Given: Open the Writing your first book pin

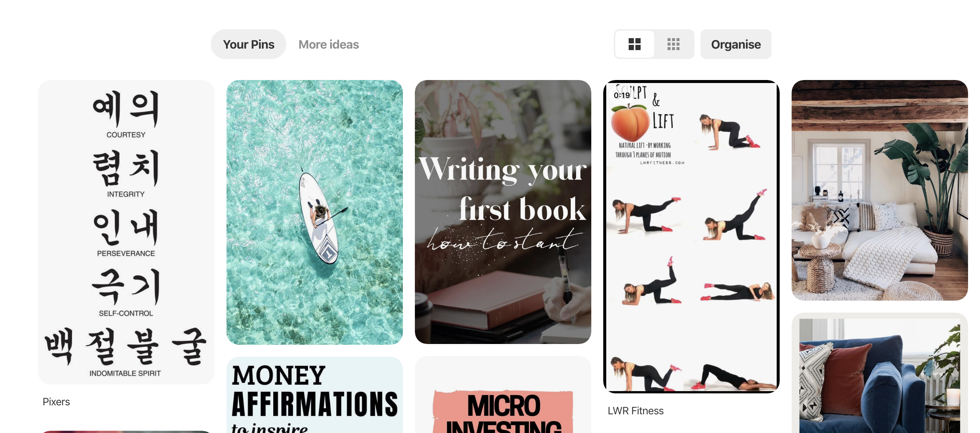Looking at the screenshot, I should [503, 212].
